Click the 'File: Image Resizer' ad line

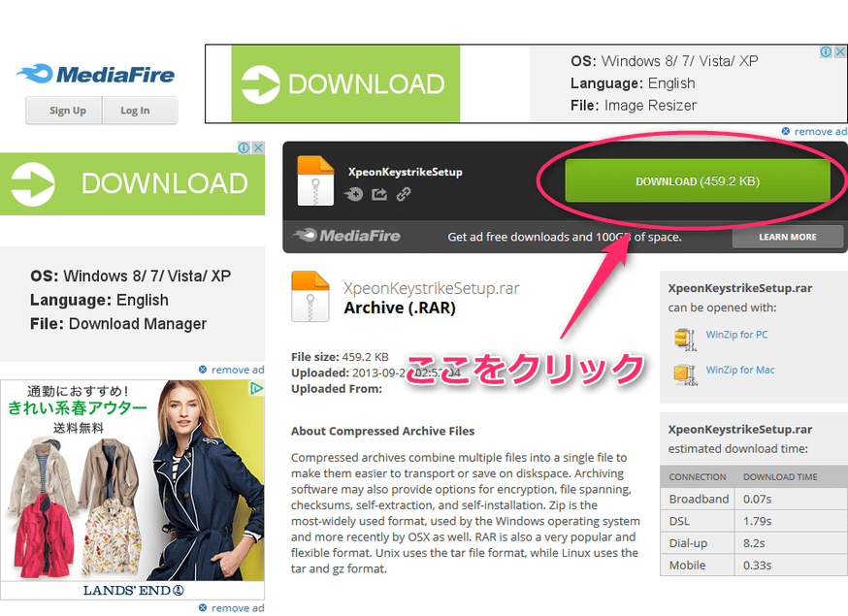[634, 105]
